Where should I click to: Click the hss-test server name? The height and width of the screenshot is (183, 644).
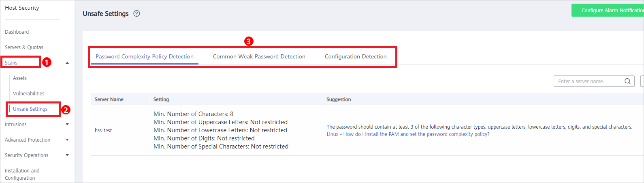tap(103, 130)
